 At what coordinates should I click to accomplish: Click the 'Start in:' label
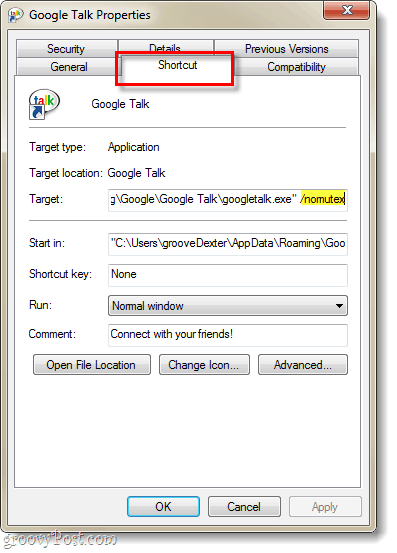pos(47,243)
